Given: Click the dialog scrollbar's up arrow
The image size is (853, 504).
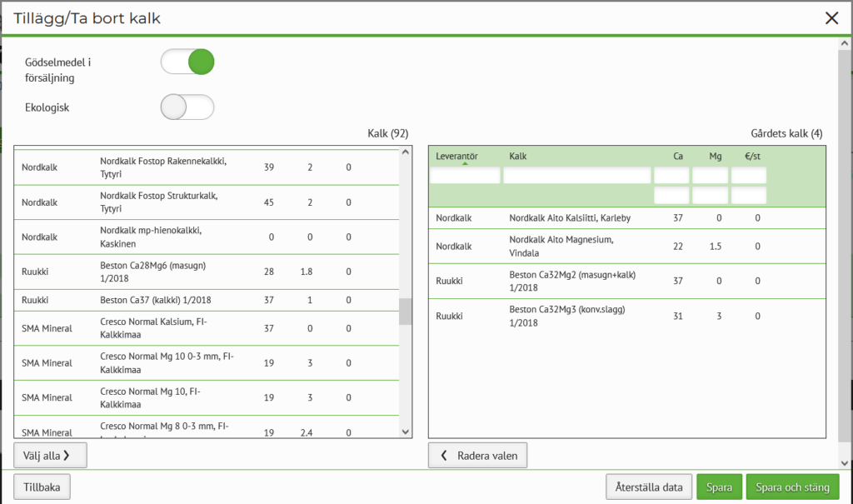Looking at the screenshot, I should [x=845, y=43].
